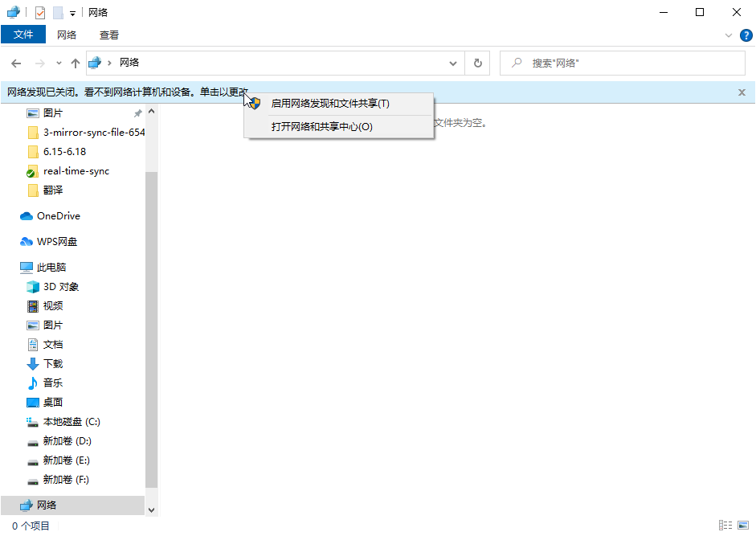The height and width of the screenshot is (536, 756).
Task: Open the address bar history dropdown
Action: tap(453, 63)
